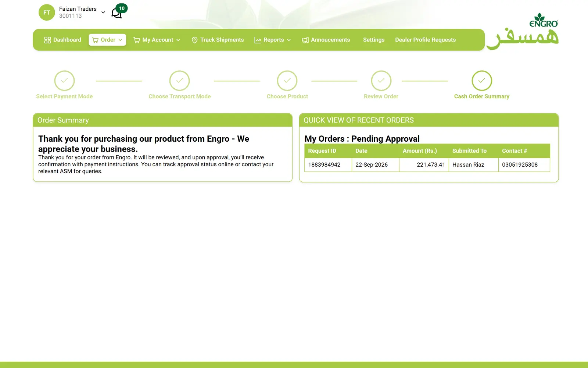
Task: Open the notifications chat bell icon
Action: point(116,14)
